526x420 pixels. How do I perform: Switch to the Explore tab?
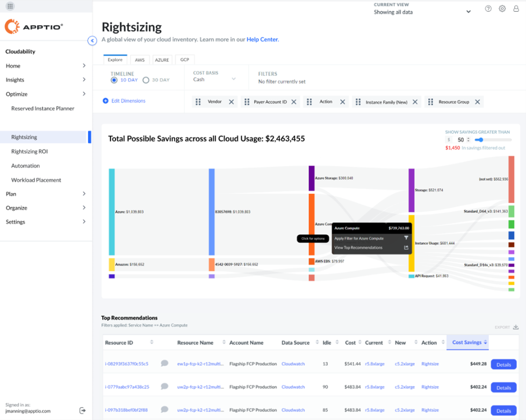[x=115, y=60]
